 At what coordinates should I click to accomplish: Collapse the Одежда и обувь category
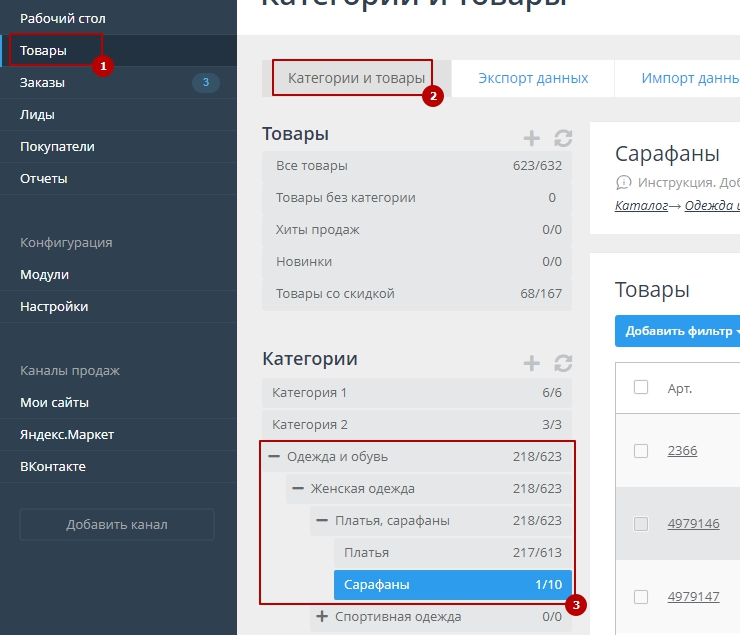pyautogui.click(x=274, y=457)
